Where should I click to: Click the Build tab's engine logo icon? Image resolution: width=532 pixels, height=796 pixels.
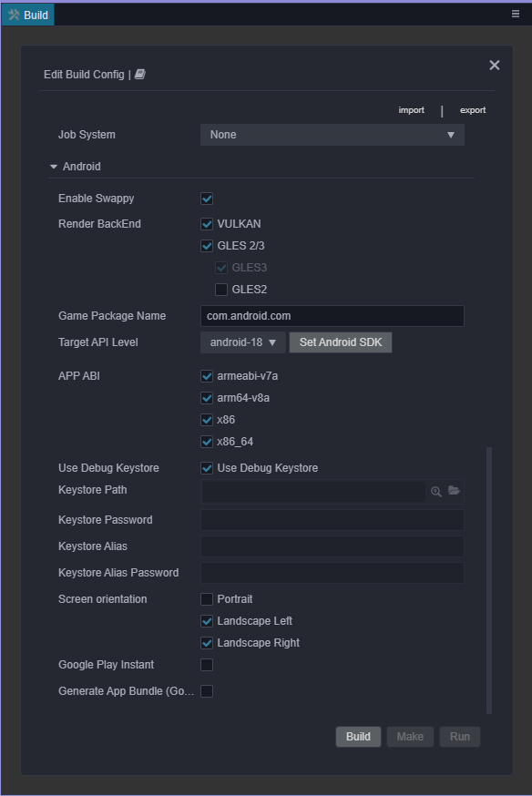click(x=14, y=14)
